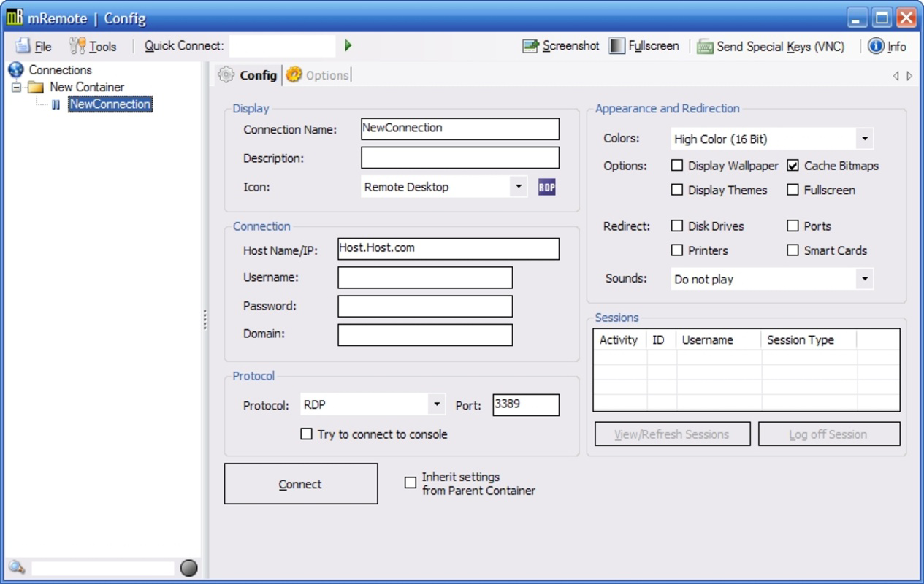
Task: Click the Username column header in Sessions
Action: (718, 339)
